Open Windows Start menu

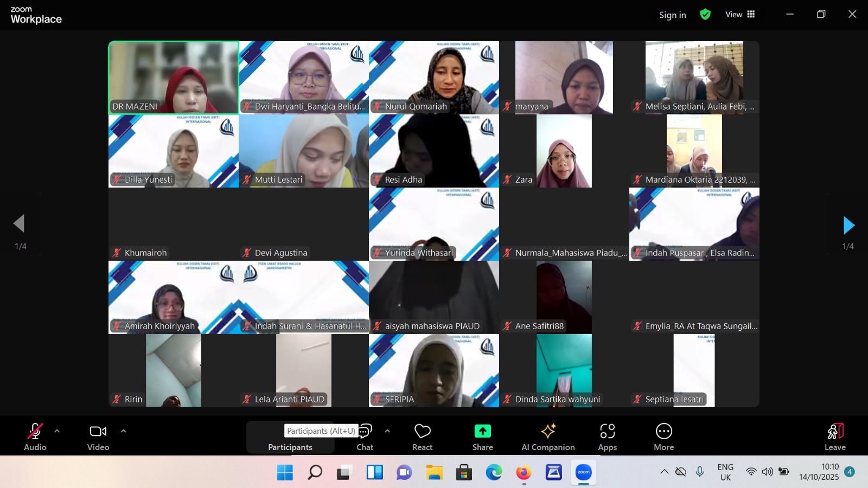click(x=285, y=472)
